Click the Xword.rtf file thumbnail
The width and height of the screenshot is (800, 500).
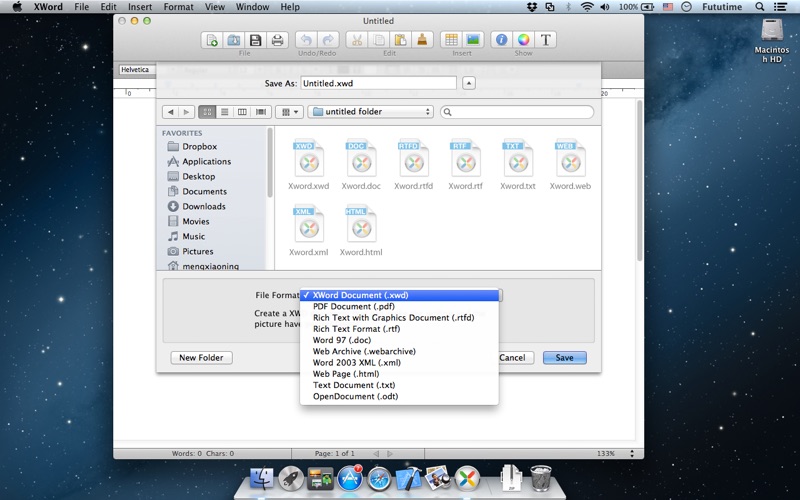pyautogui.click(x=465, y=158)
